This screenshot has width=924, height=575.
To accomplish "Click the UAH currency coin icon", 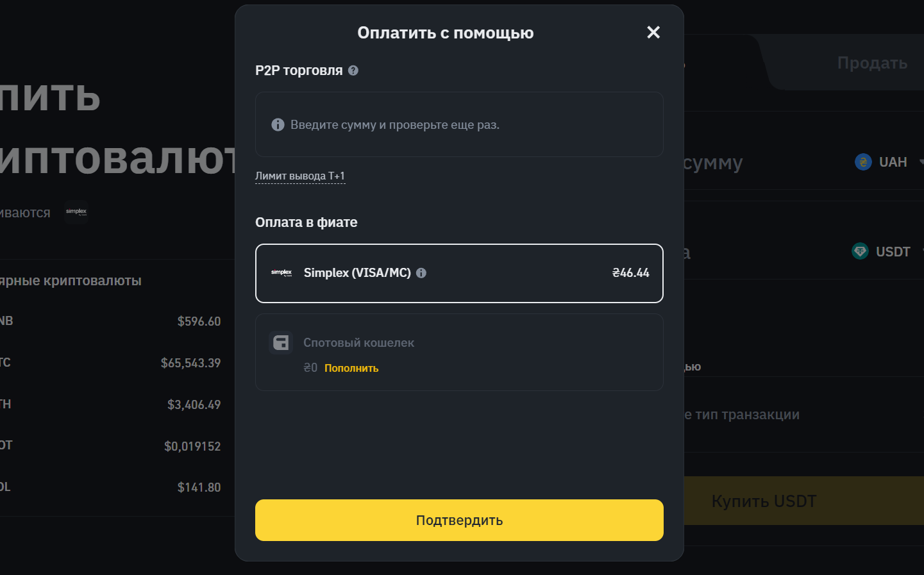I will point(863,162).
